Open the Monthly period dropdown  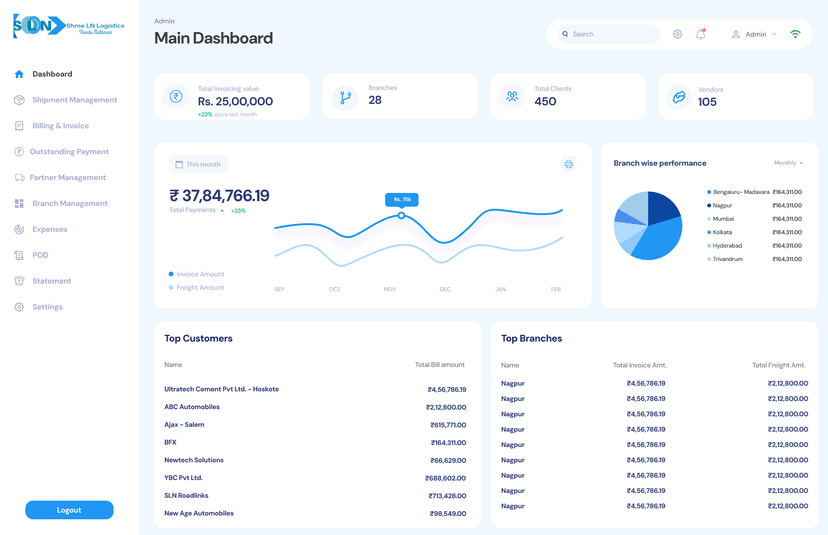(x=788, y=163)
